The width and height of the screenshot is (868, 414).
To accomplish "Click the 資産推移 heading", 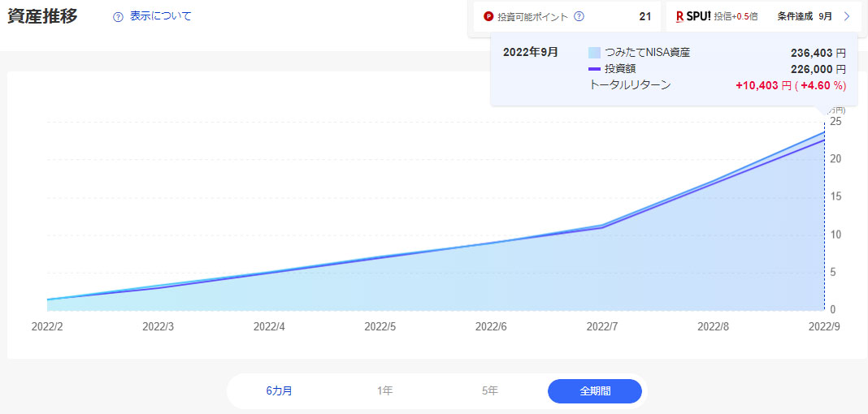I will (42, 16).
